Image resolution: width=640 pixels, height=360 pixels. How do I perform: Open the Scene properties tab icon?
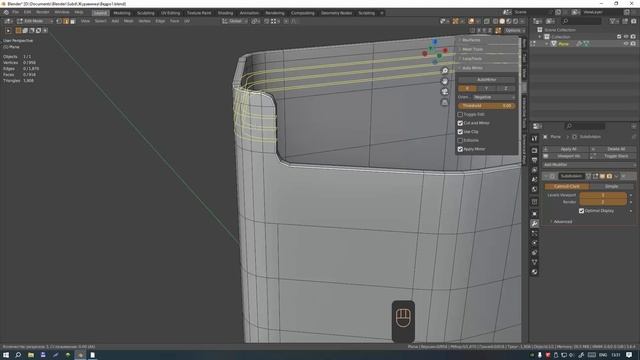point(534,180)
